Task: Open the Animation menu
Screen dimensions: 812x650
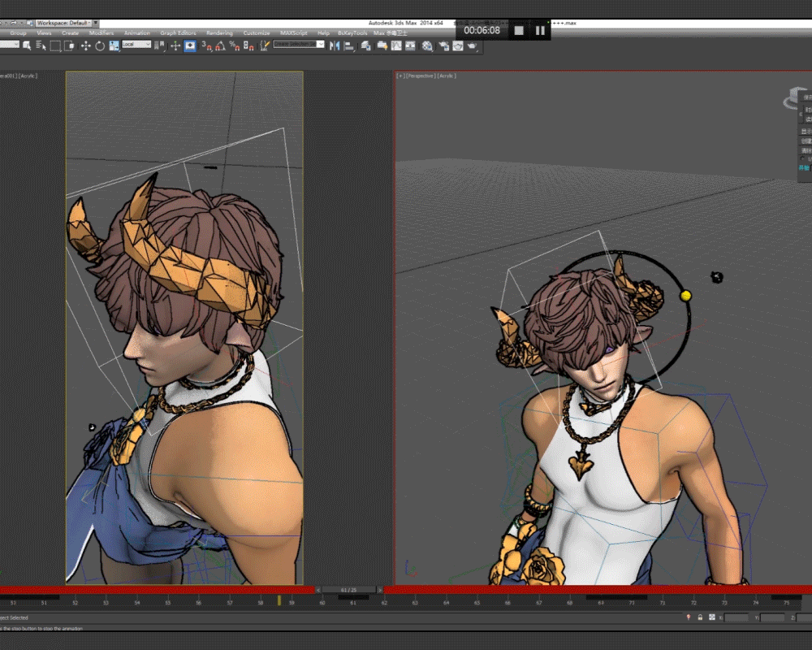Action: pos(136,33)
